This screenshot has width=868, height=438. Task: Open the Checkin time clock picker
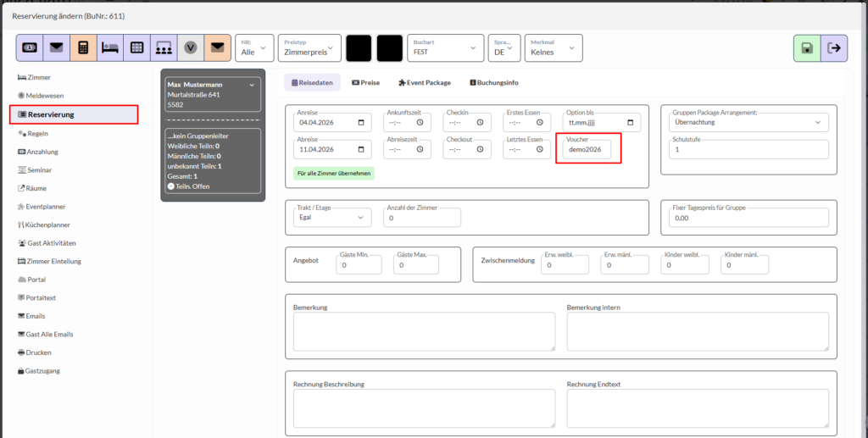[x=481, y=124]
